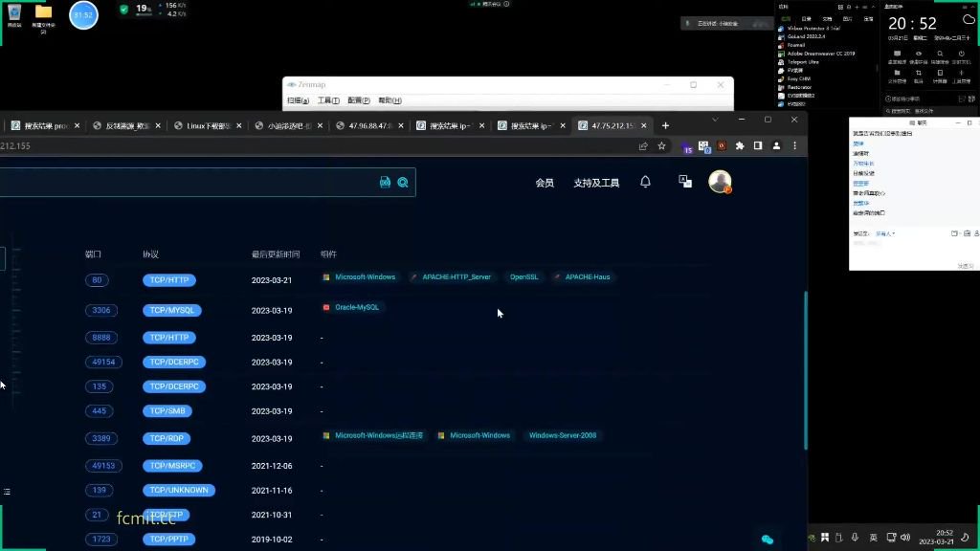Open the Chrome three-dot menu
980x551 pixels.
pos(795,145)
